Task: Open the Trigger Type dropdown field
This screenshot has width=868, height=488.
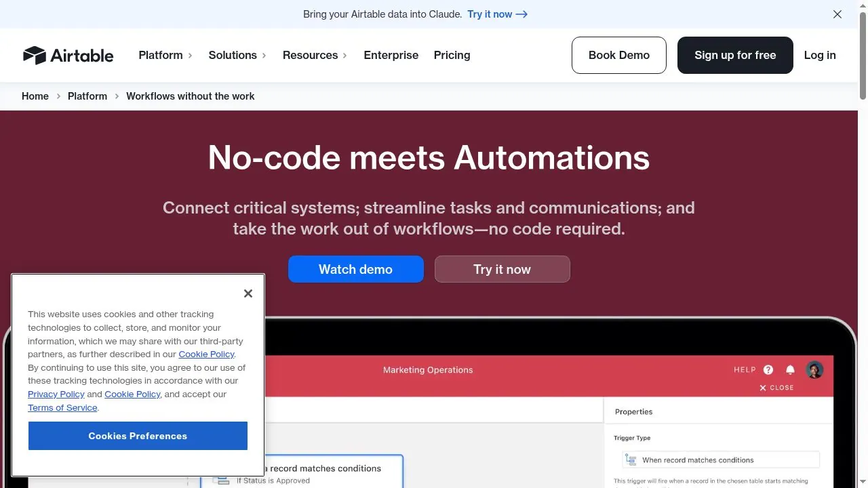Action: coord(721,460)
